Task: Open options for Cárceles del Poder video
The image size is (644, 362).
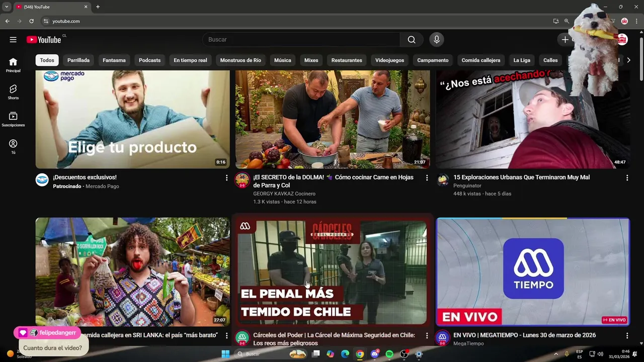Action: 427,335
